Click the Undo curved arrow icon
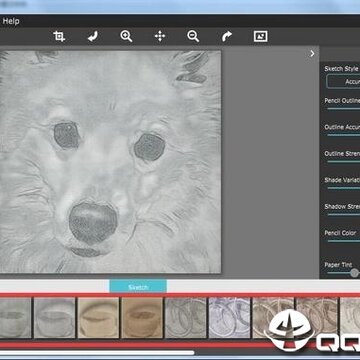This screenshot has width=360, height=360. (x=93, y=36)
